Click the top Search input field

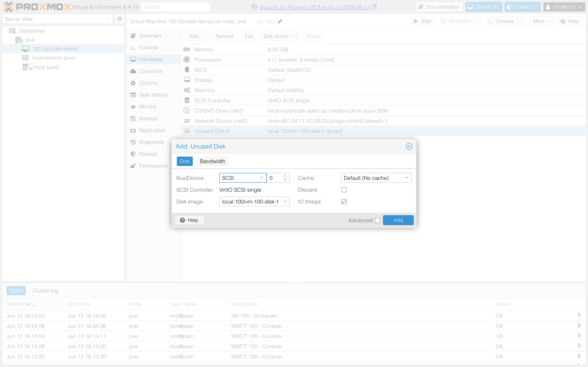[x=175, y=7]
